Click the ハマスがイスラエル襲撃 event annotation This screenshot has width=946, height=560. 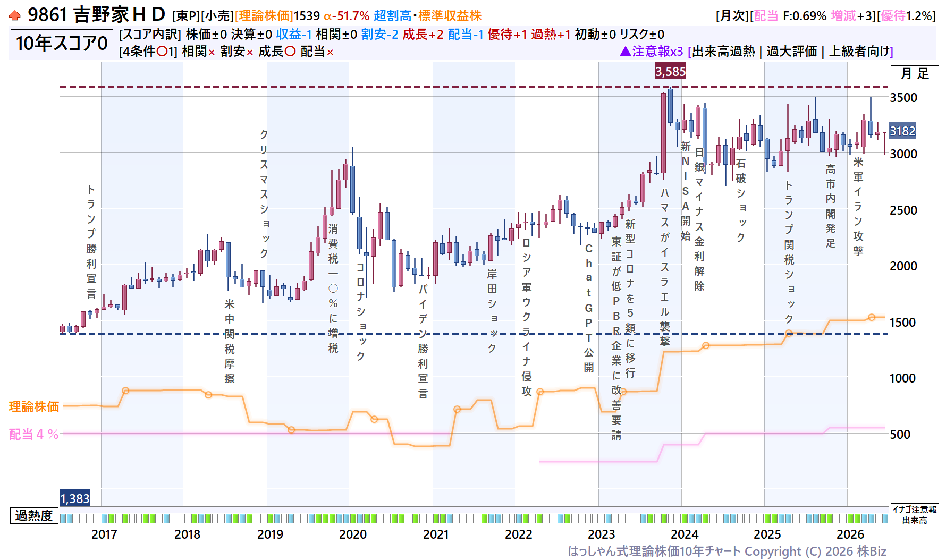665,267
